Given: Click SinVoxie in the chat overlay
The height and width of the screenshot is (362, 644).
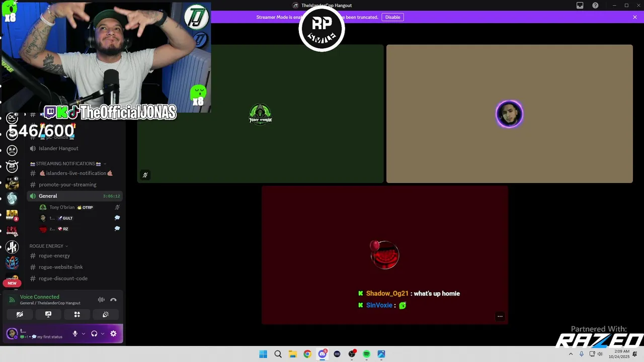Looking at the screenshot, I should pos(379,305).
